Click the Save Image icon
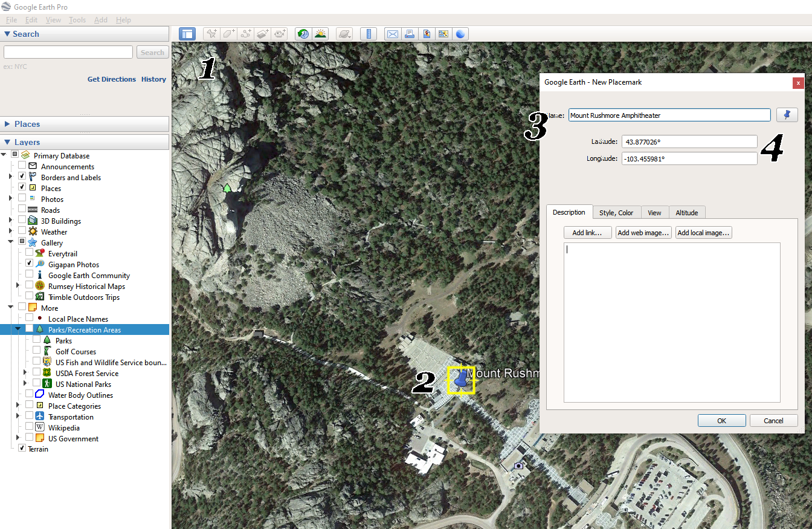This screenshot has height=529, width=812. pos(427,34)
